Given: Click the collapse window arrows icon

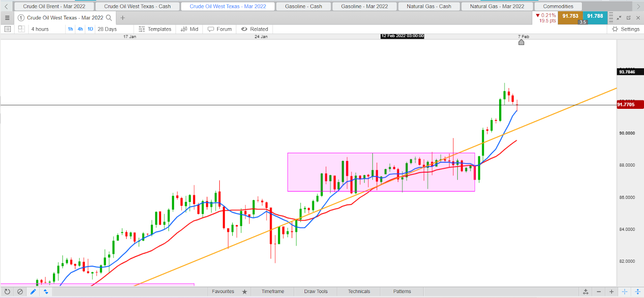Looking at the screenshot, I should pyautogui.click(x=619, y=18).
